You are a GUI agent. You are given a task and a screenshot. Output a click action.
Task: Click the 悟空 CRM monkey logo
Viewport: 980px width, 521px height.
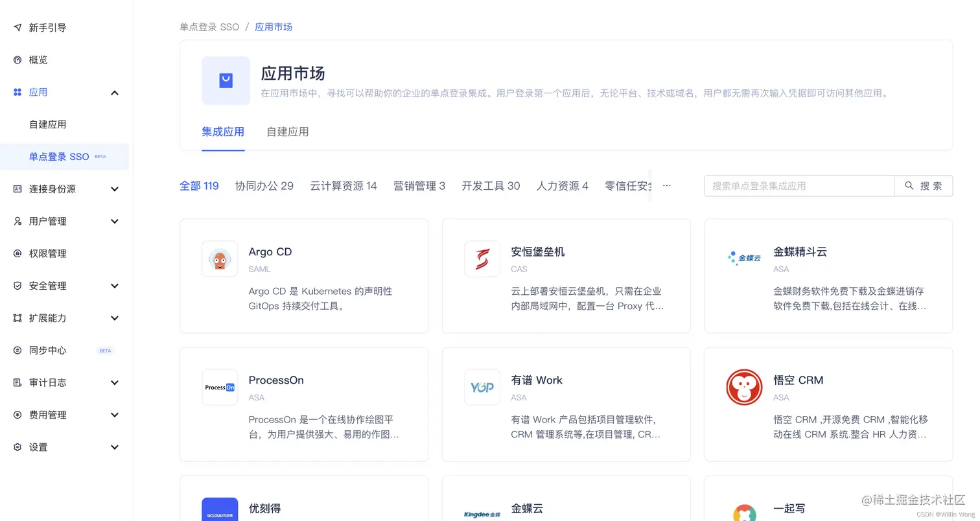click(x=744, y=387)
